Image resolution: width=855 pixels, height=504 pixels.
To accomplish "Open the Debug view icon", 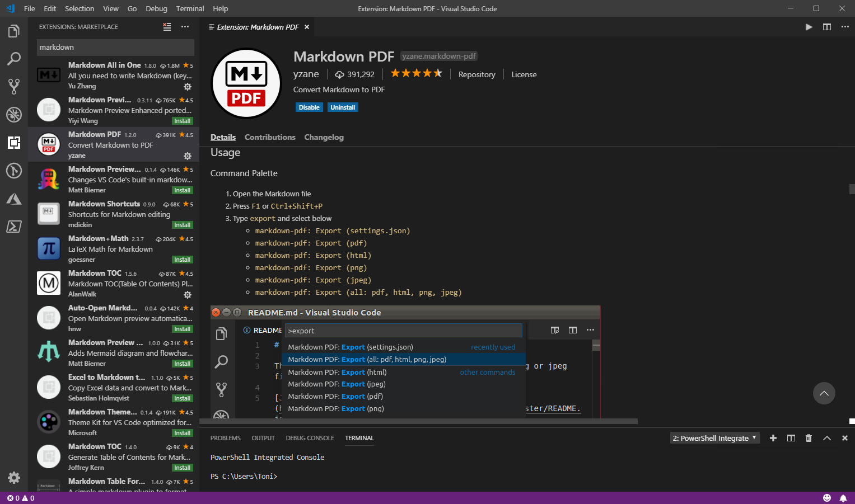I will coord(14,115).
